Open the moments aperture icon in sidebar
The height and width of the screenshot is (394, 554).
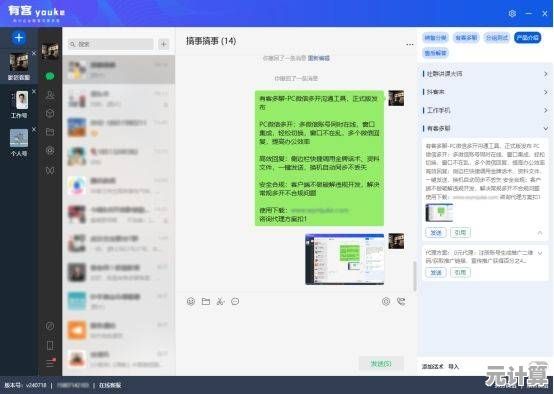(50, 151)
